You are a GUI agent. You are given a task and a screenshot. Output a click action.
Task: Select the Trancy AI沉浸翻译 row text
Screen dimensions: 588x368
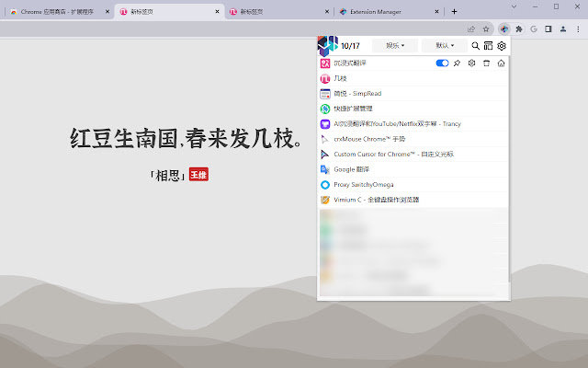coord(397,123)
